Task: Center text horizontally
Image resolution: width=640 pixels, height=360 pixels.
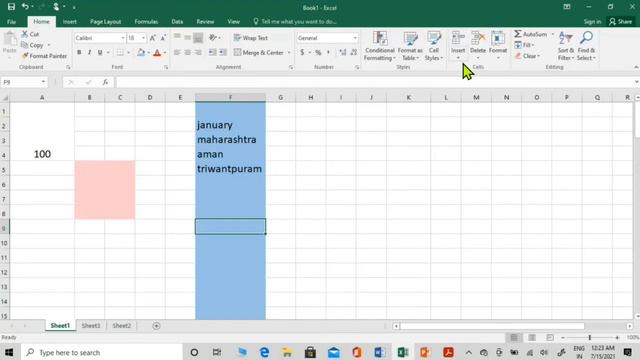Action: (187, 52)
